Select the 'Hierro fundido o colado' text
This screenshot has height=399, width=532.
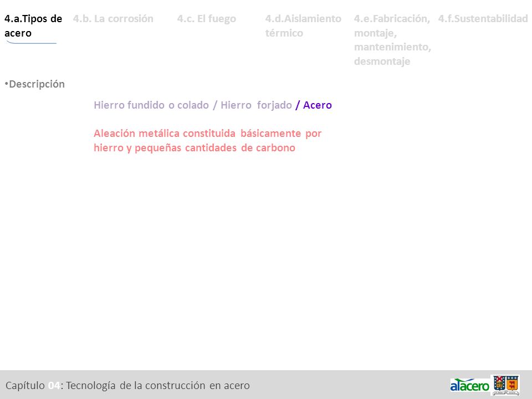[151, 105]
